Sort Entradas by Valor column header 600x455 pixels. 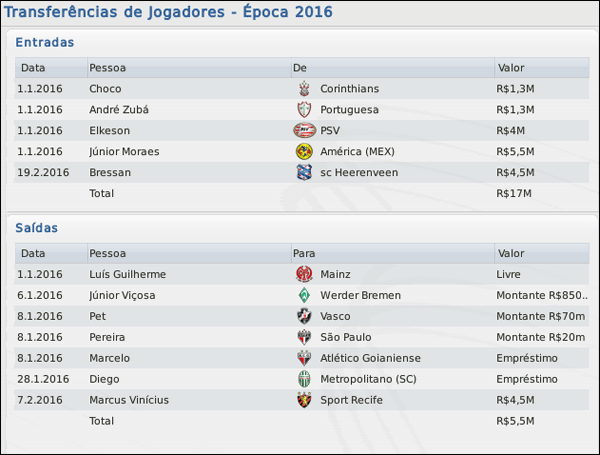(510, 68)
